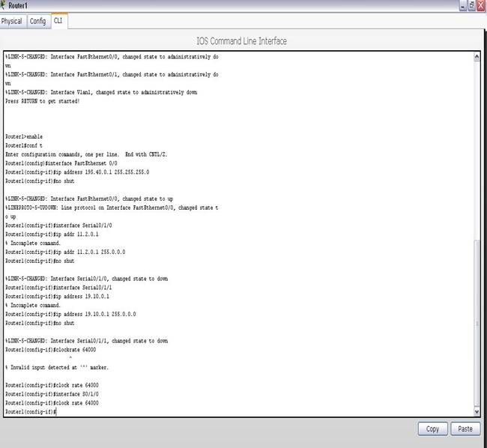Click the 'Router1#conf t' line

24,145
